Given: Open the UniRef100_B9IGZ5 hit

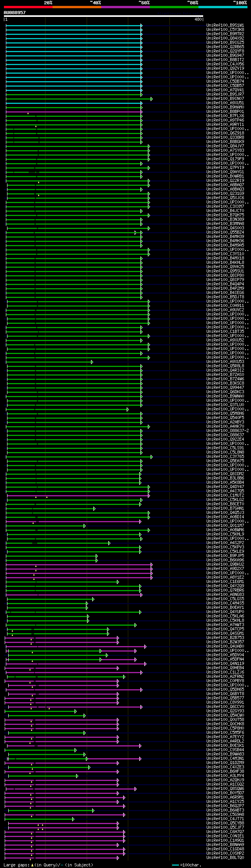Looking at the screenshot, I should click(x=225, y=43).
